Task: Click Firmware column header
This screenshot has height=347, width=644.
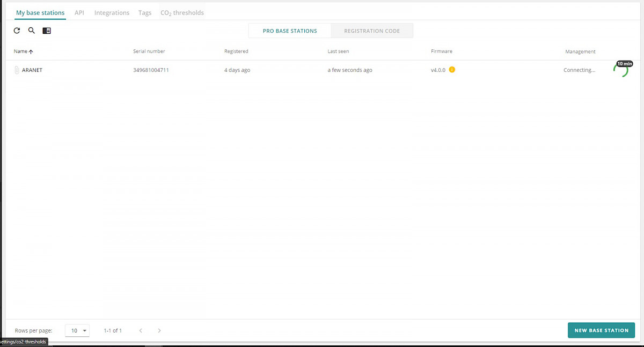Action: tap(442, 51)
